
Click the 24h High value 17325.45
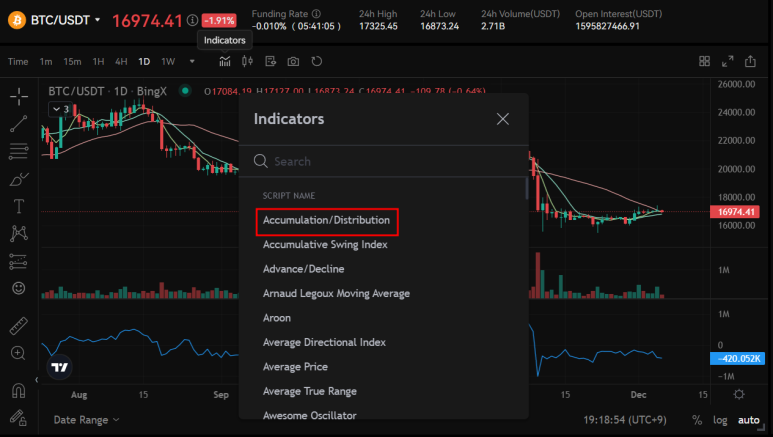click(378, 26)
